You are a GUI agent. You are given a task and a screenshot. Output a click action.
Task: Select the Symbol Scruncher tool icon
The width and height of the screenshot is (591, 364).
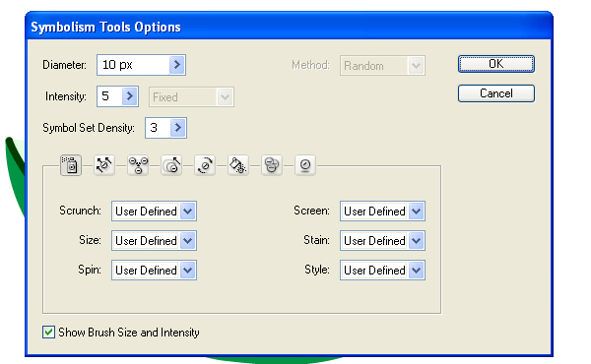tap(138, 165)
